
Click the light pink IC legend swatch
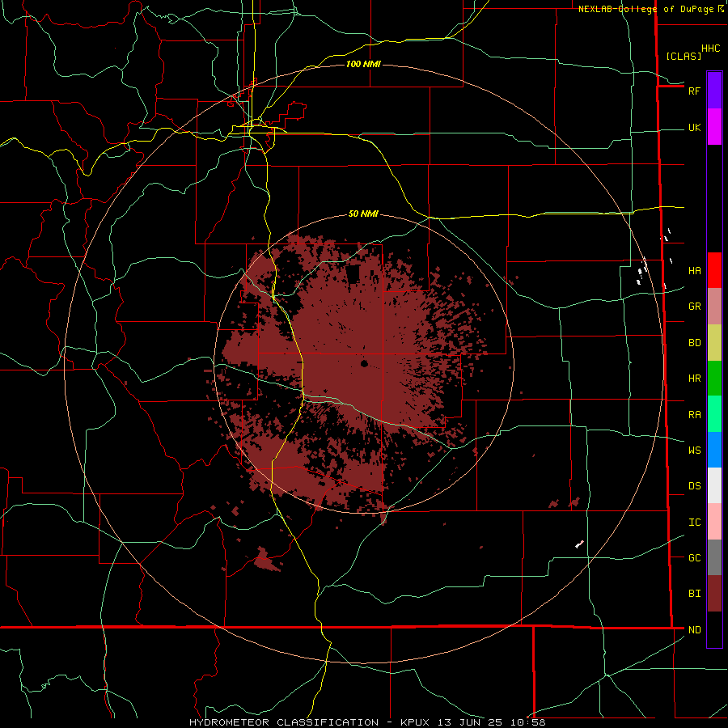[714, 522]
